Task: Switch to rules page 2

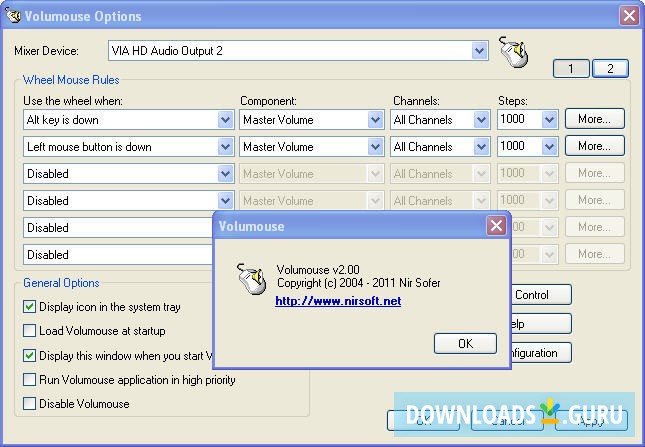Action: [x=610, y=68]
